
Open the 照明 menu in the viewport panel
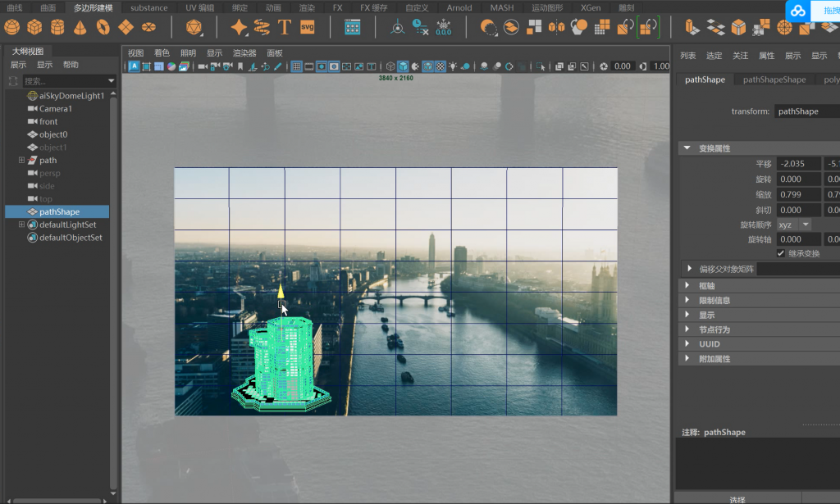point(188,53)
